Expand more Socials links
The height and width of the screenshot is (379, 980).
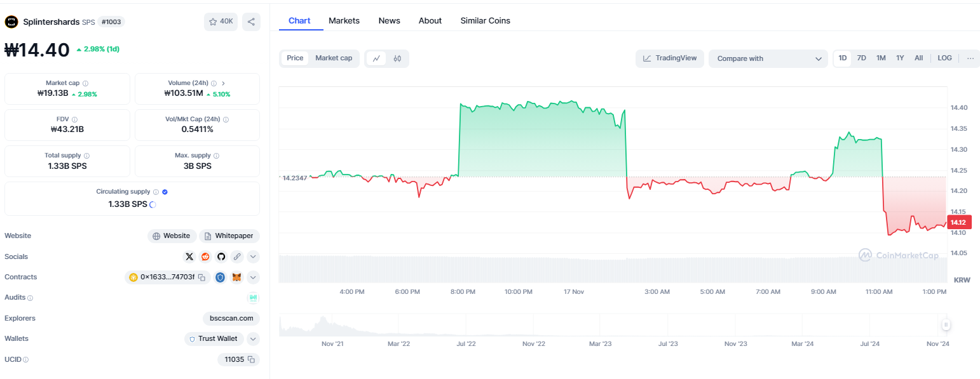coord(253,256)
